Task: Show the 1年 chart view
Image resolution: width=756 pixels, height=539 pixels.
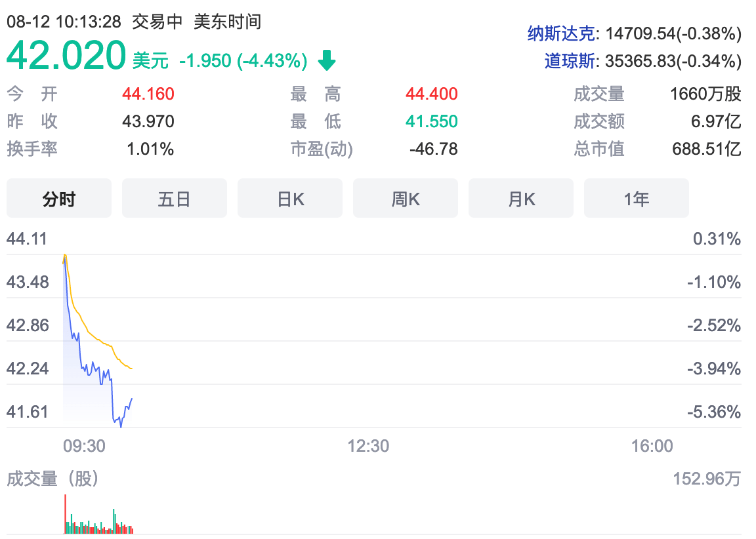Action: pos(637,198)
